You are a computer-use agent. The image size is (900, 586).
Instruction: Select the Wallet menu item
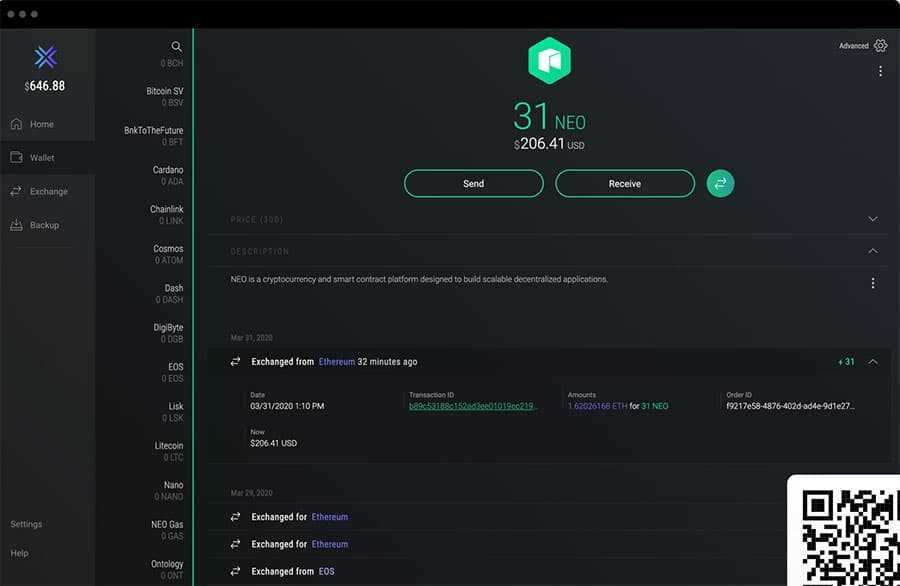(x=48, y=157)
